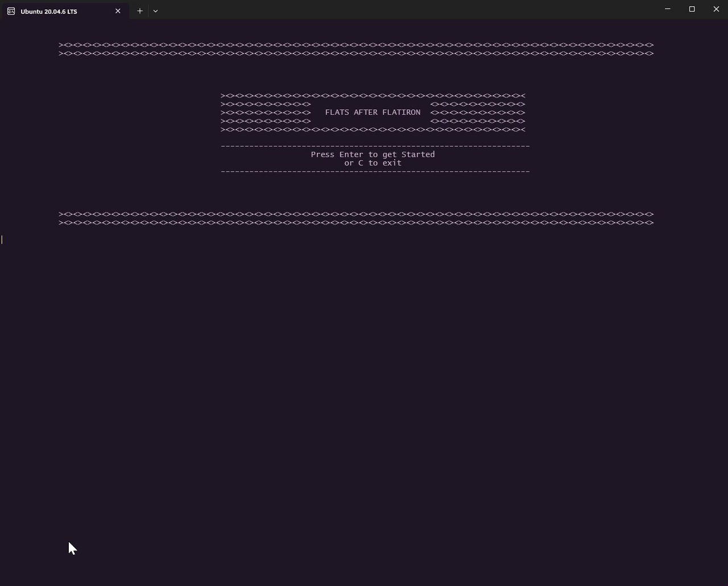The height and width of the screenshot is (586, 728).
Task: Close the terminal window
Action: pyautogui.click(x=716, y=9)
